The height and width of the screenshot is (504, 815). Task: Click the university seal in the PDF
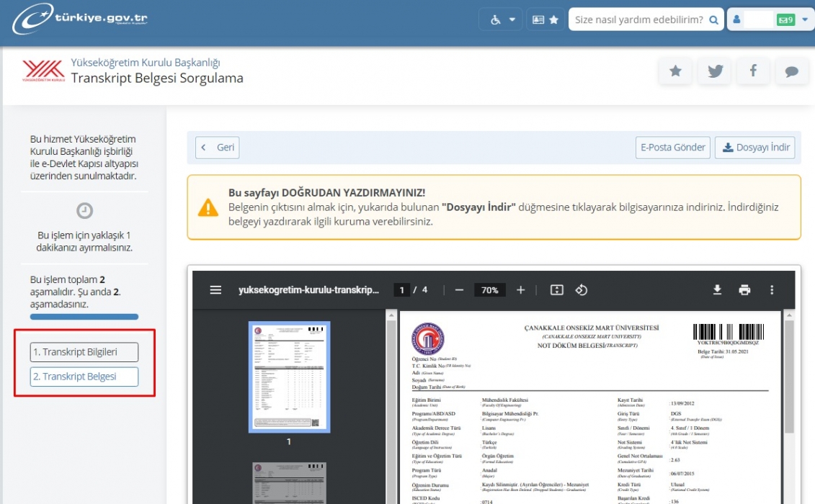(x=428, y=338)
